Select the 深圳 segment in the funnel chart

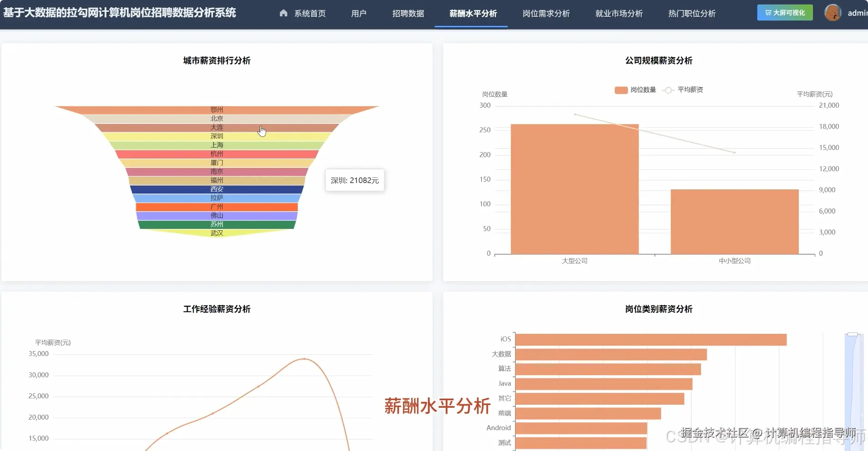pos(217,136)
